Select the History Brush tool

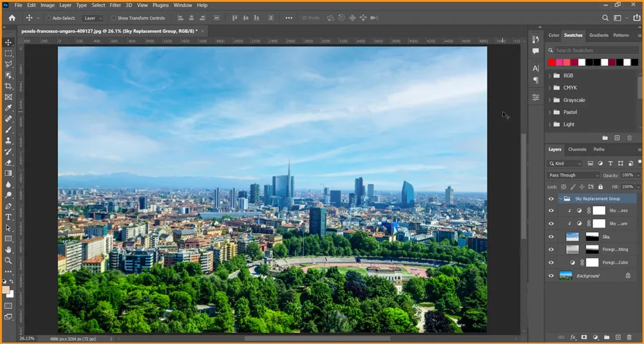[8, 151]
